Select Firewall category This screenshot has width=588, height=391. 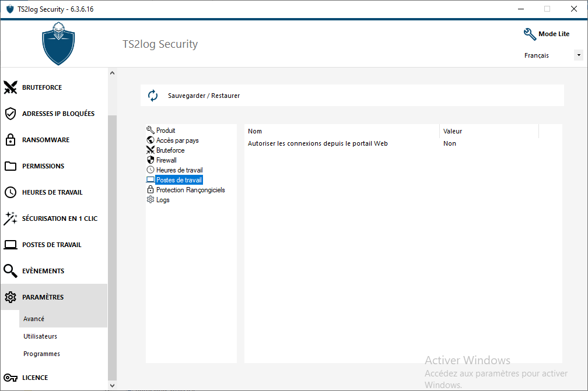166,160
